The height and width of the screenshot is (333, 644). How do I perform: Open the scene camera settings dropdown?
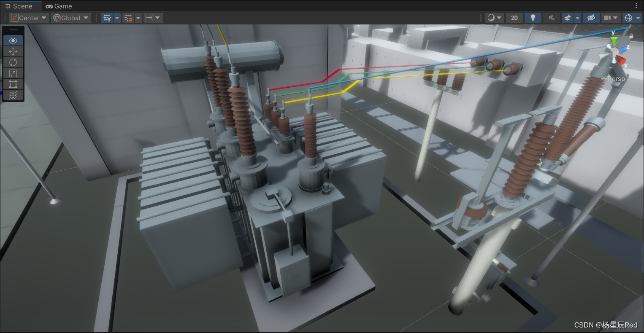pos(611,18)
